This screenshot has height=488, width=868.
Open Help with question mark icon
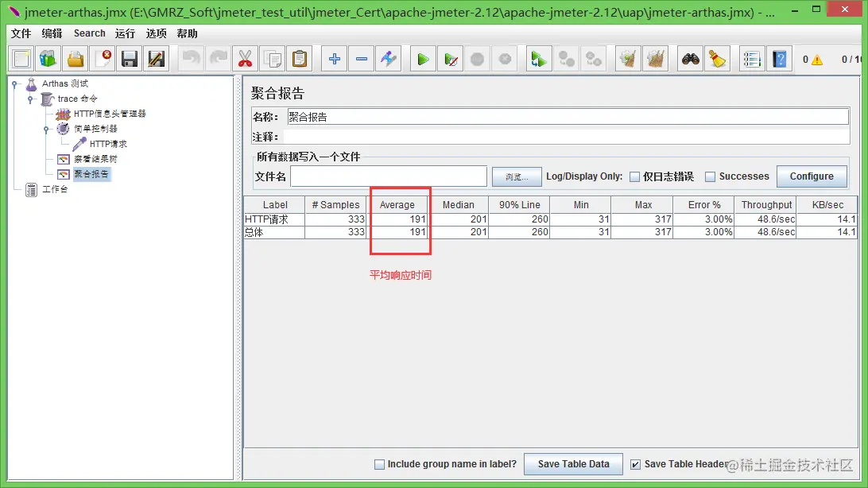pos(780,59)
